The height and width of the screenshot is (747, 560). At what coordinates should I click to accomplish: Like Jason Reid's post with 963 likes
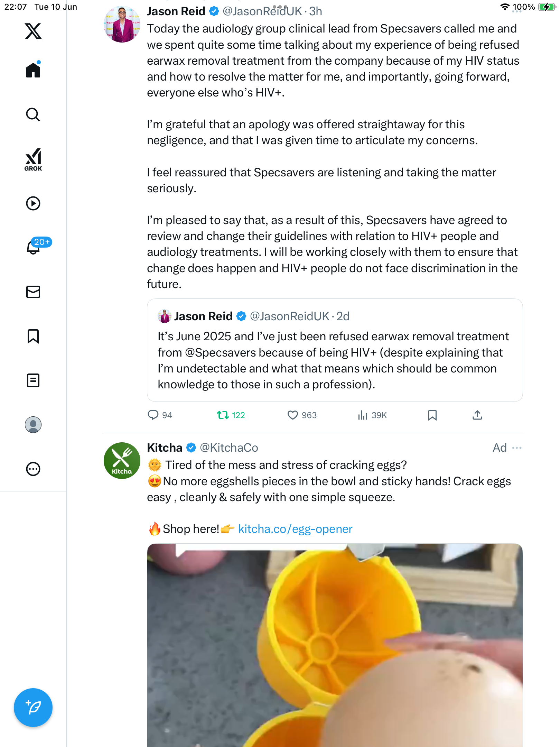[302, 415]
